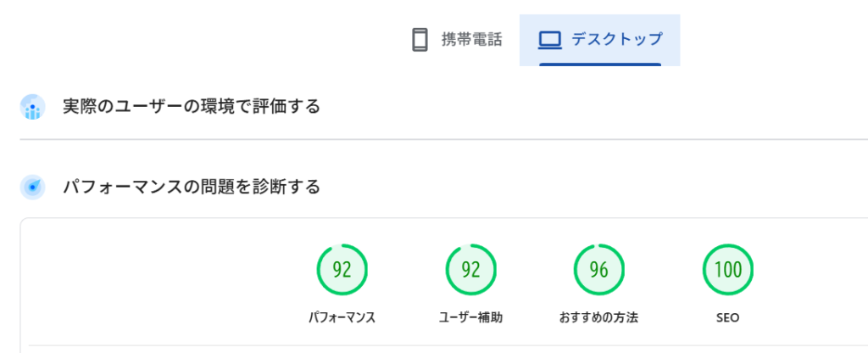
Task: Click the desktop monitor icon
Action: (x=551, y=40)
